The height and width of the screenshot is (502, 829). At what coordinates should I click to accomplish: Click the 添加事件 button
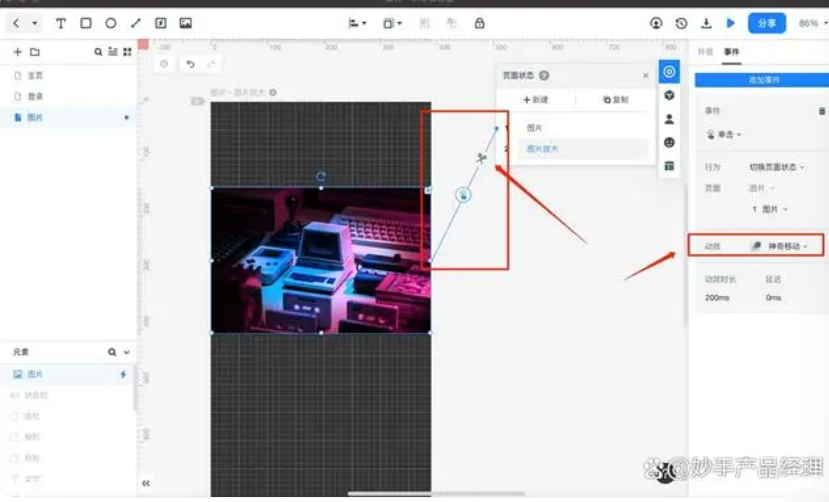tap(763, 79)
